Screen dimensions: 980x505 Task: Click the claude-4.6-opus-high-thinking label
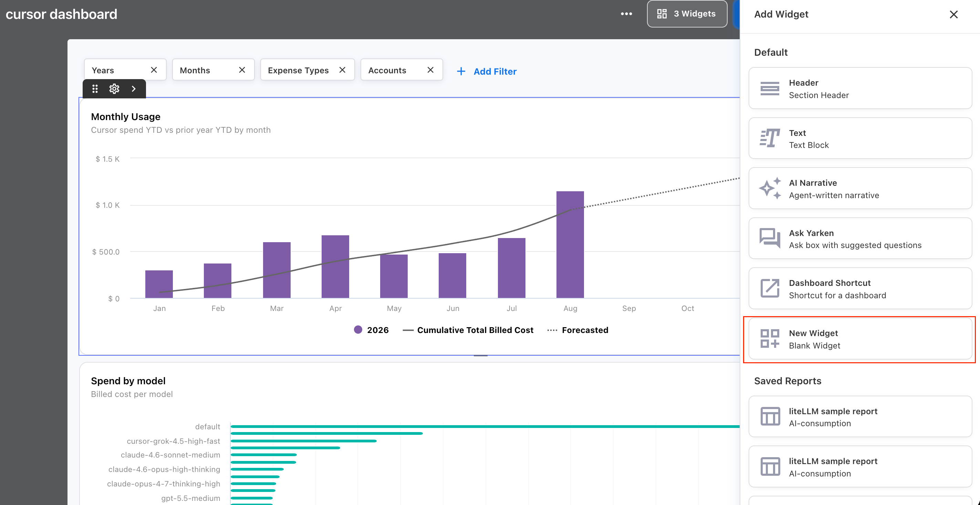(164, 469)
